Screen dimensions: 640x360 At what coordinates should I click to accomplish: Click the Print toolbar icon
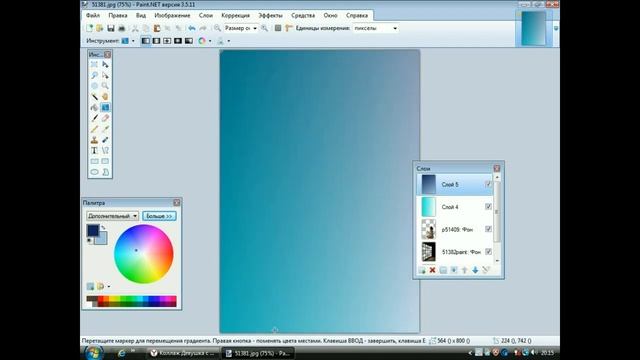pos(121,28)
